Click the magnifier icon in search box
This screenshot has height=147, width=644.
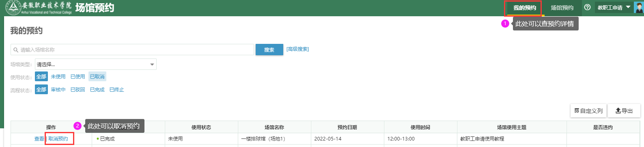pos(16,50)
